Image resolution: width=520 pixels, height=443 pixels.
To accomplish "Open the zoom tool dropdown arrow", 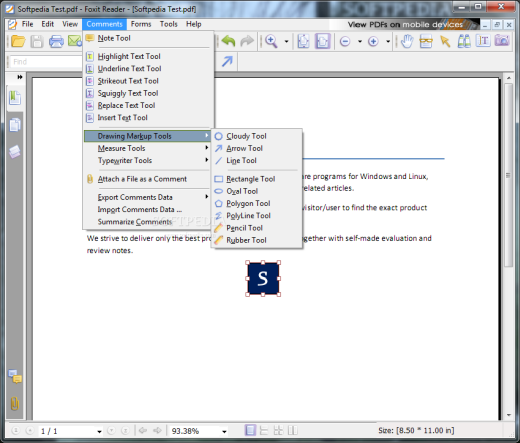I will [x=286, y=42].
